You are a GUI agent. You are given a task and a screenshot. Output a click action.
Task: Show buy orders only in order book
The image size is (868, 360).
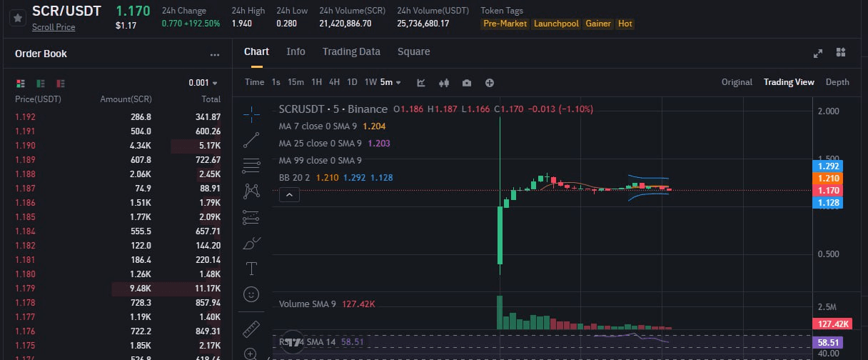point(41,83)
